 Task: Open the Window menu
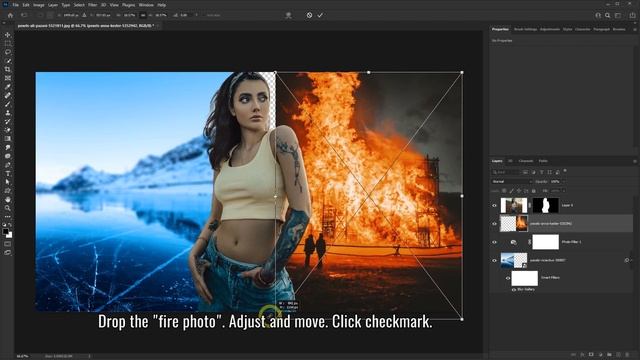146,5
